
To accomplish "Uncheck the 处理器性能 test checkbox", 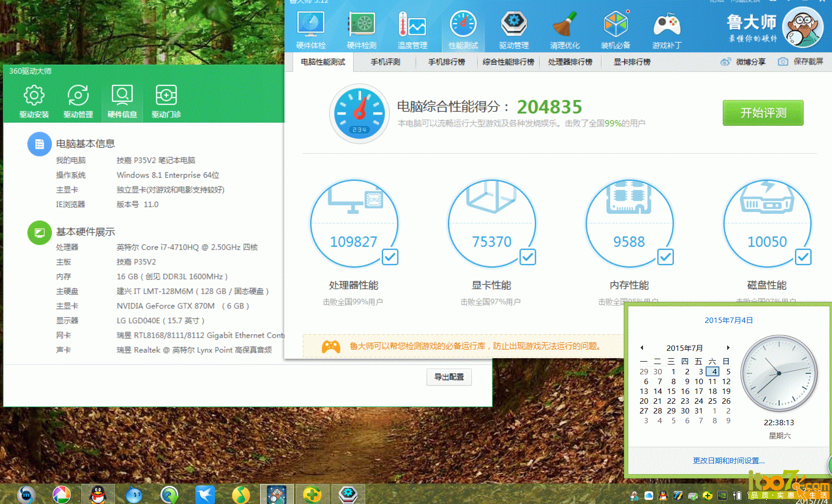I will tap(390, 257).
